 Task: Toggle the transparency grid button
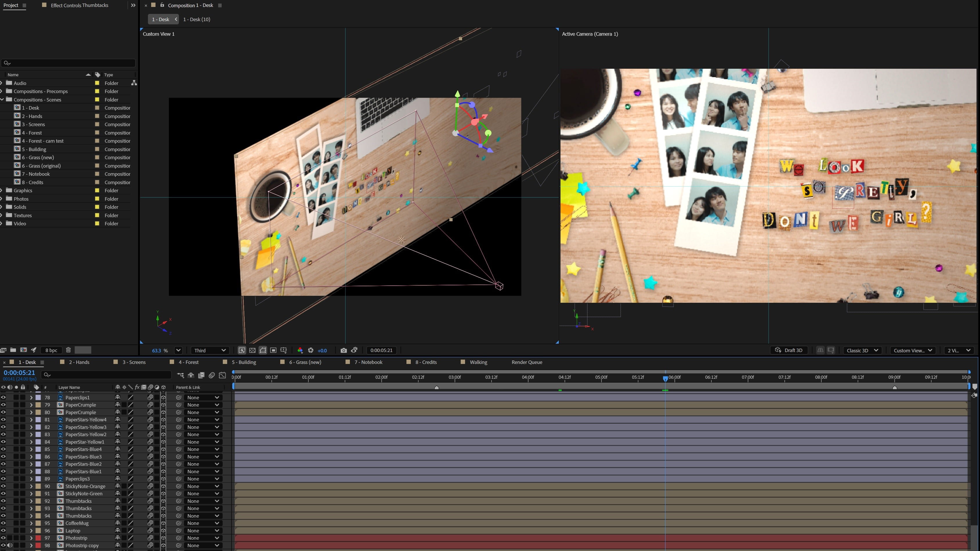pos(252,350)
